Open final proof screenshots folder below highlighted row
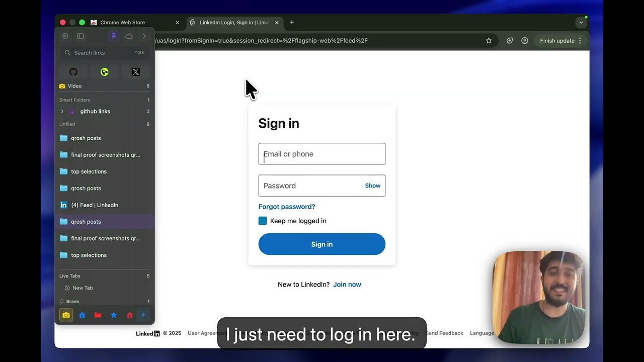 tap(104, 238)
